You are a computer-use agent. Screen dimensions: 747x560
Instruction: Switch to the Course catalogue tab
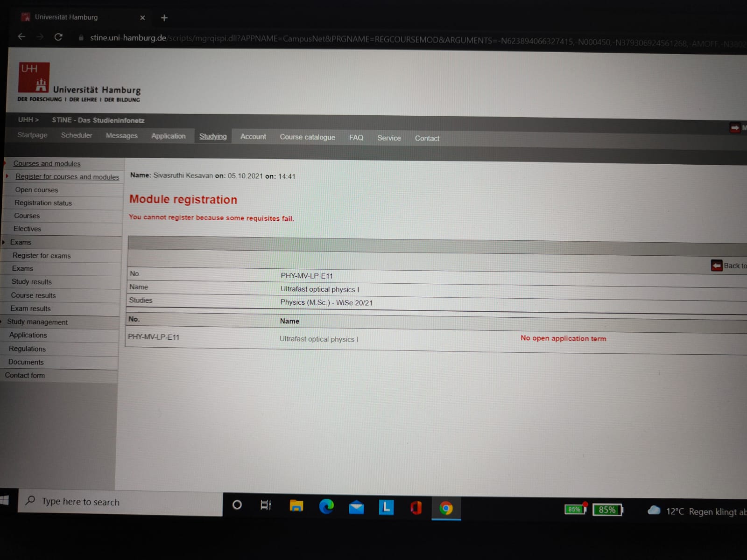click(x=307, y=137)
